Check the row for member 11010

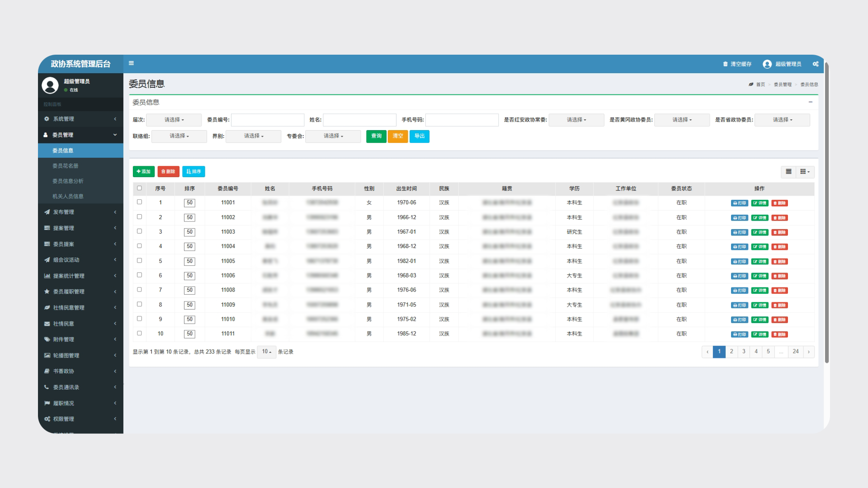(139, 319)
